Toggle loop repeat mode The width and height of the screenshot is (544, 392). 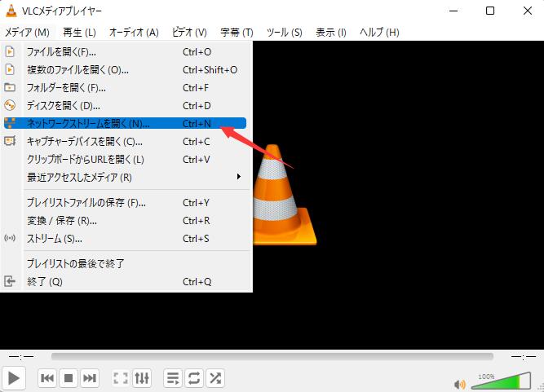coord(194,378)
